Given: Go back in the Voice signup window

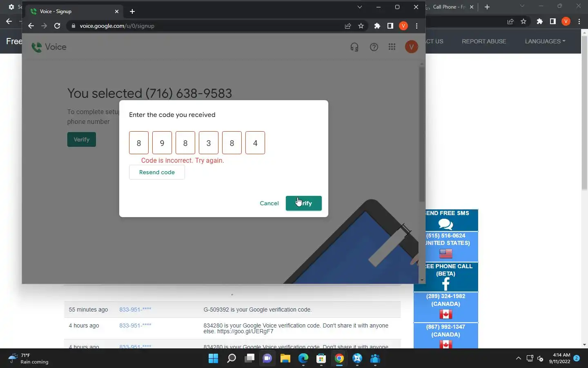Looking at the screenshot, I should pos(31,26).
